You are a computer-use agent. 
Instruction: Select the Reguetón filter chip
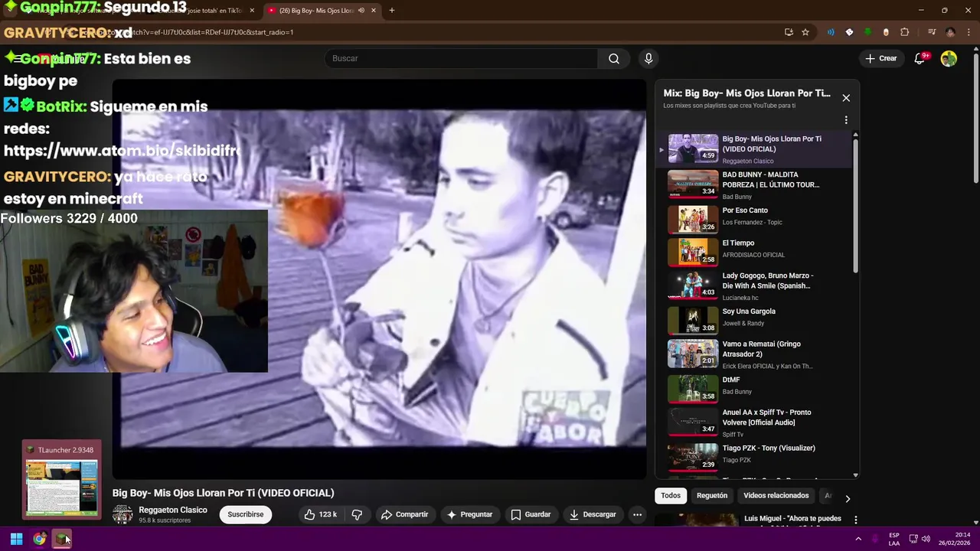(712, 496)
